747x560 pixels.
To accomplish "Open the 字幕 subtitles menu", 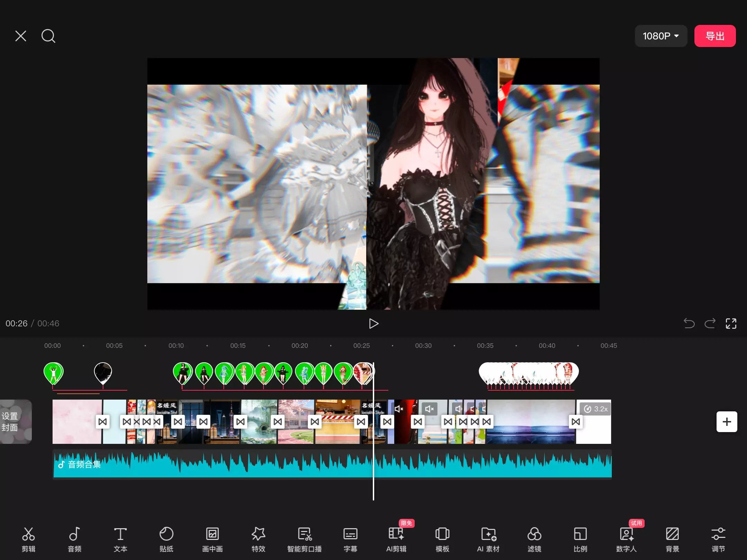I will coord(350,539).
